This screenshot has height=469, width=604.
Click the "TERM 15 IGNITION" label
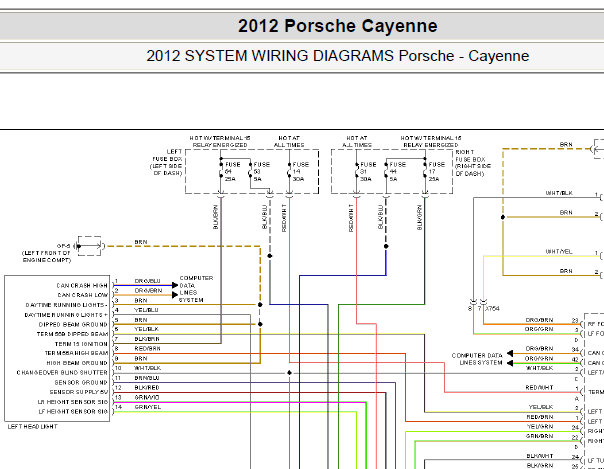(81, 344)
